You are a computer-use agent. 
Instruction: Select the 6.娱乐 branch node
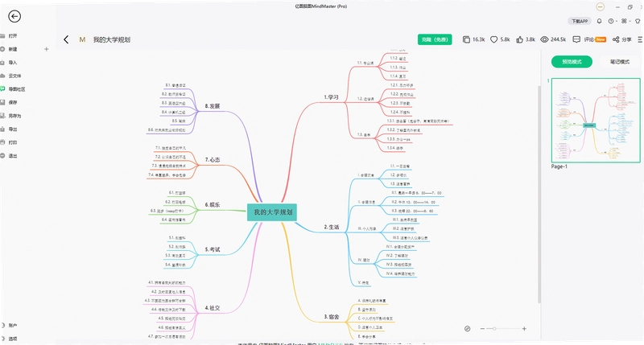tap(213, 204)
